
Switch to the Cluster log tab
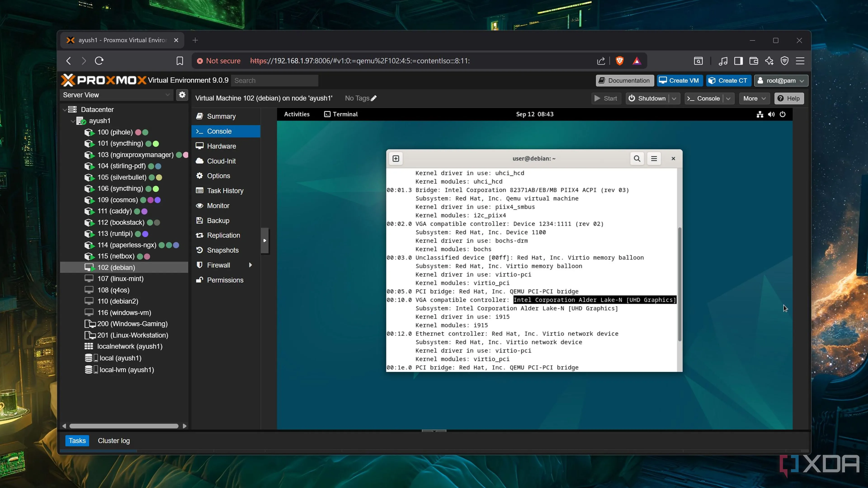click(113, 441)
